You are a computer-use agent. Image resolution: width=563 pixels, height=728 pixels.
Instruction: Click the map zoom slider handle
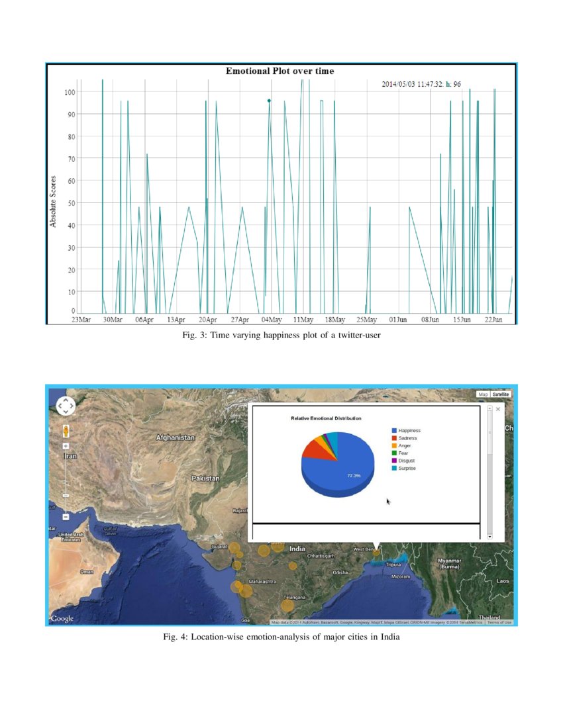pos(66,494)
